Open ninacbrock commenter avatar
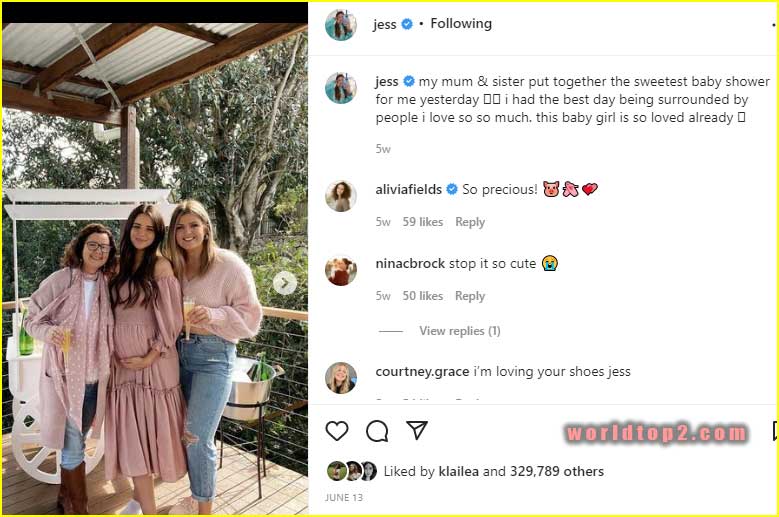Screen dimensions: 779x517 tap(341, 270)
